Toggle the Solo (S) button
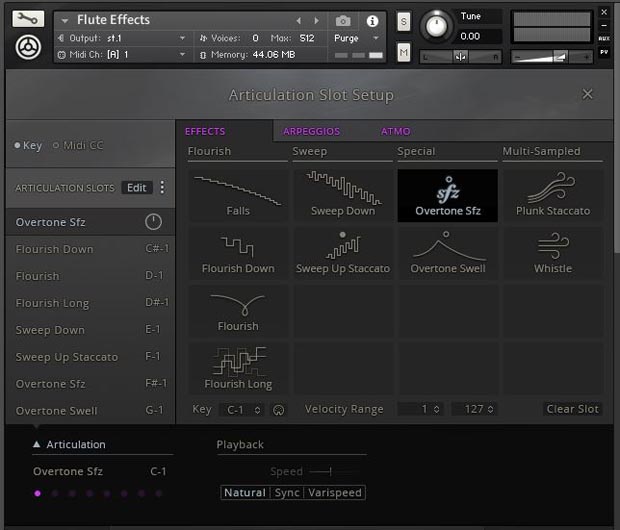Image resolution: width=620 pixels, height=530 pixels. tap(403, 21)
